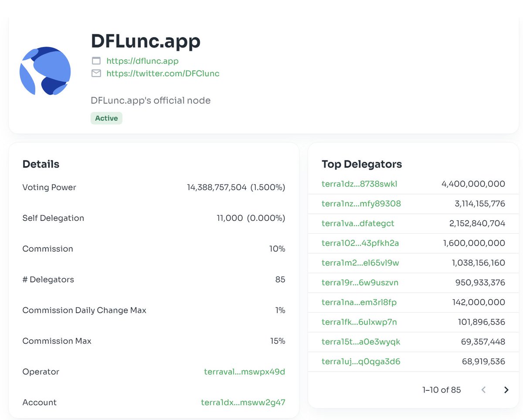
Task: Click the Operator label
Action: [41, 372]
